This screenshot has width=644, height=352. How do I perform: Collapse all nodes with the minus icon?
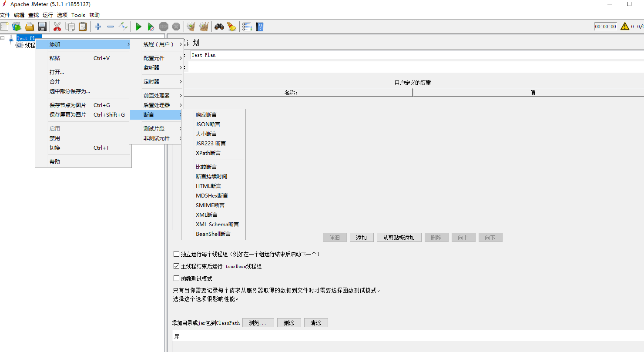(111, 27)
